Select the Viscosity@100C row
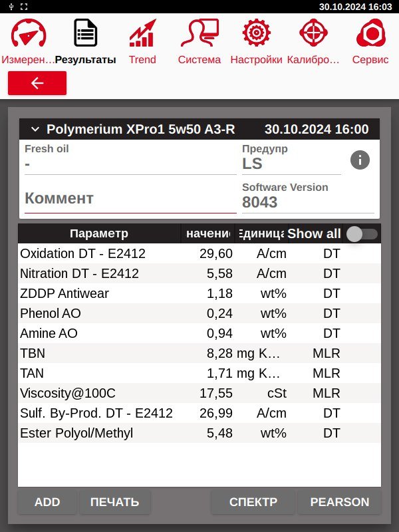The image size is (399, 532). [199, 393]
